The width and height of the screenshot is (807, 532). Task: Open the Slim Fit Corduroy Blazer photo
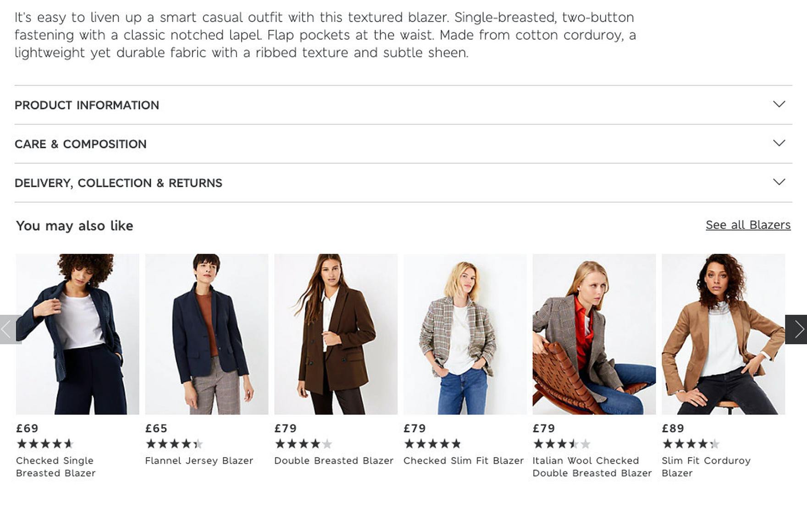coord(723,334)
